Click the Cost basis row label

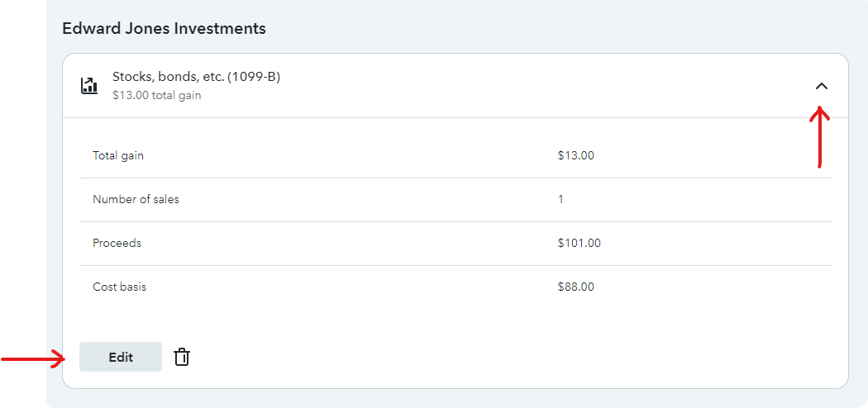pyautogui.click(x=119, y=287)
